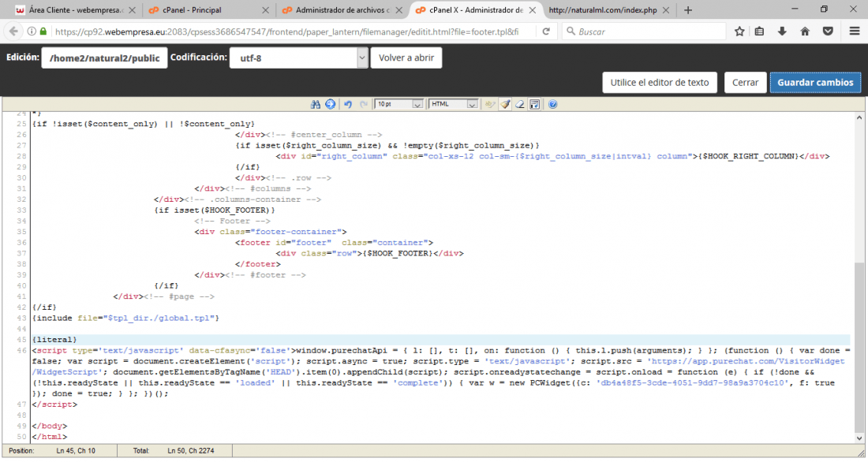The width and height of the screenshot is (868, 462).
Task: Click the Pocket save icon
Action: point(828,32)
